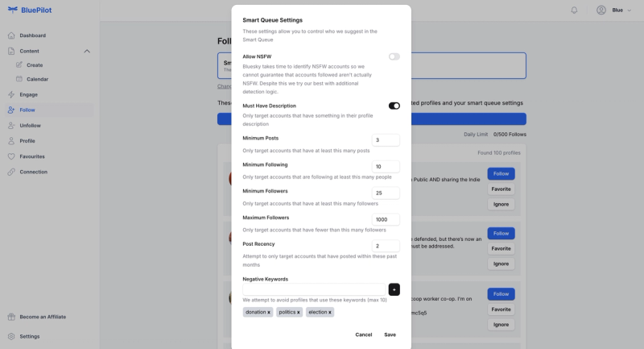This screenshot has width=644, height=349.
Task: Click the Become an Affiliate gift icon
Action: [11, 317]
